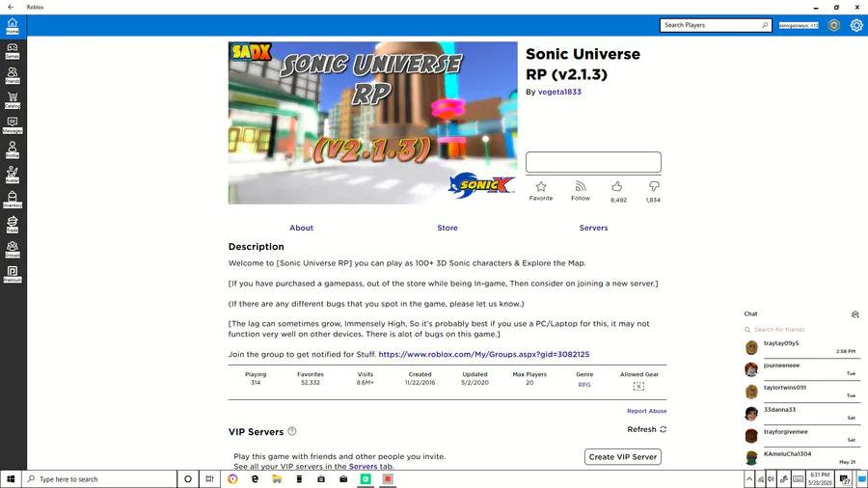
Task: Open Friends in the sidebar
Action: (13, 76)
